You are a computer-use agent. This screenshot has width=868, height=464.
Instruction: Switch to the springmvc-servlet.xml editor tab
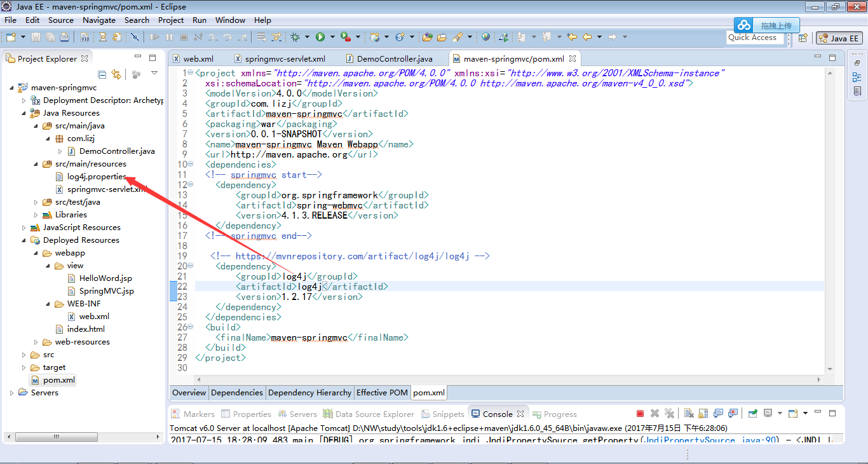click(x=280, y=59)
